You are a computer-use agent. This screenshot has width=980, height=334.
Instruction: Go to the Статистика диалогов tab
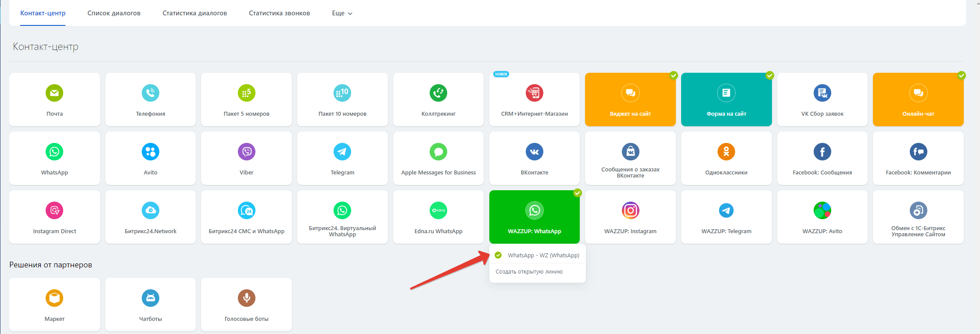(x=195, y=13)
